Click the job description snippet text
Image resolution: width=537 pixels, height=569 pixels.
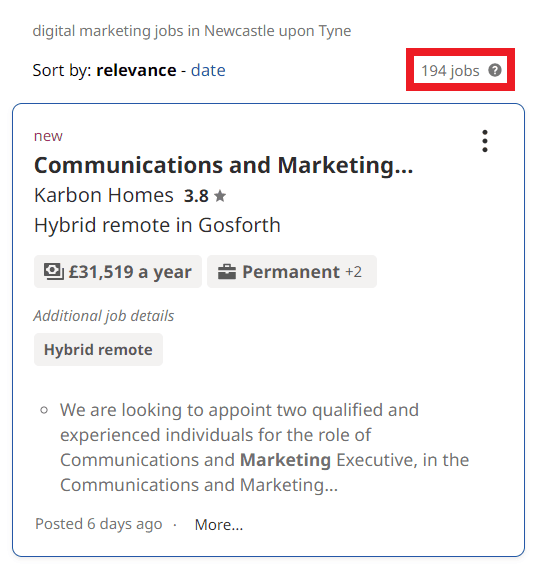265,447
